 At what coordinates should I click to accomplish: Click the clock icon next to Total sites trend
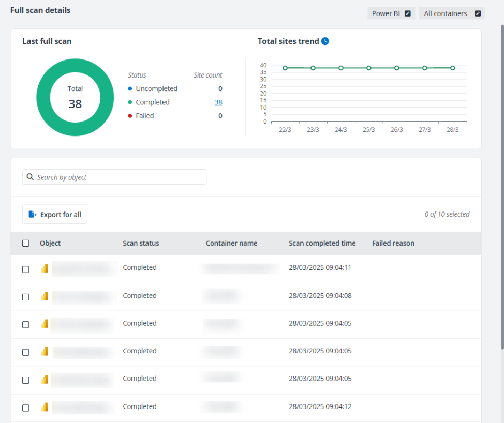click(326, 41)
